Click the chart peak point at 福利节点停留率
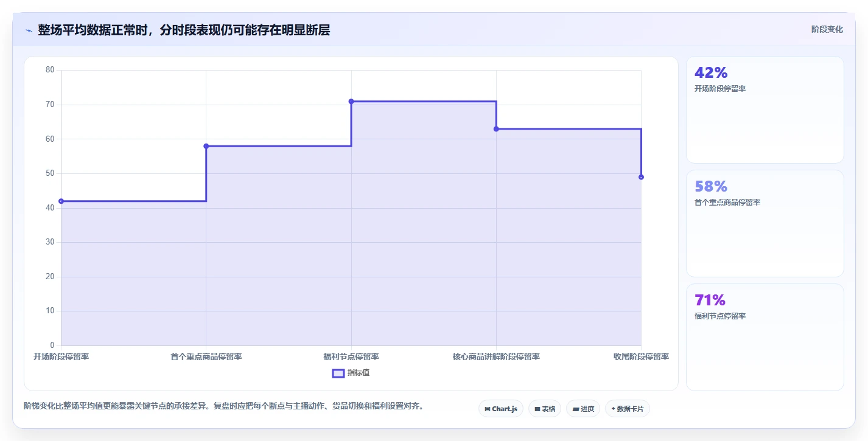 351,102
